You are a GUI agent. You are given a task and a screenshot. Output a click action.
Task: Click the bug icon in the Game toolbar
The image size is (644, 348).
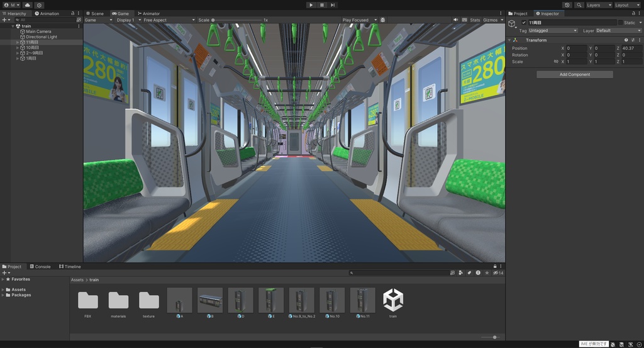pos(383,20)
